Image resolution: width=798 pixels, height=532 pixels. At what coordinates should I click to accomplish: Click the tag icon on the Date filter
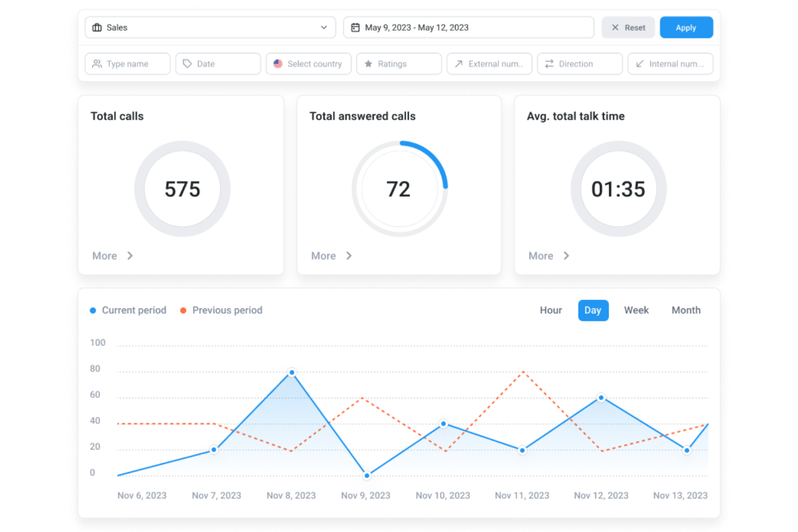coord(188,64)
